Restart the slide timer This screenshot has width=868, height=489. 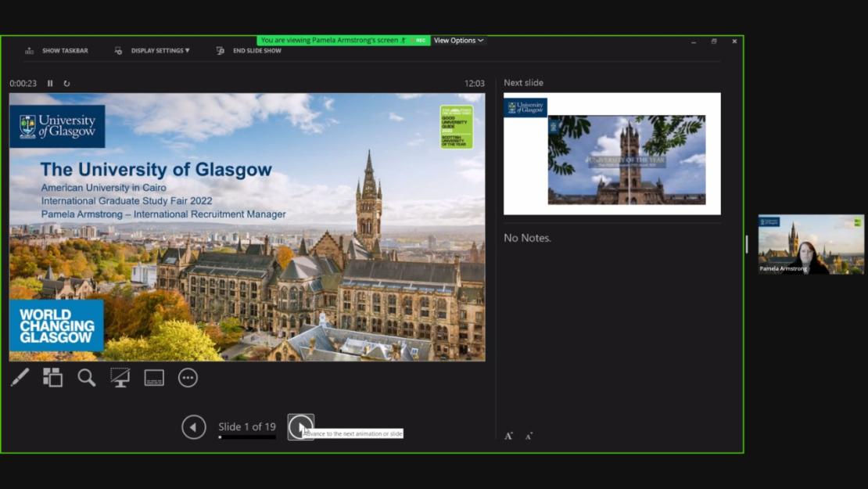tap(67, 84)
